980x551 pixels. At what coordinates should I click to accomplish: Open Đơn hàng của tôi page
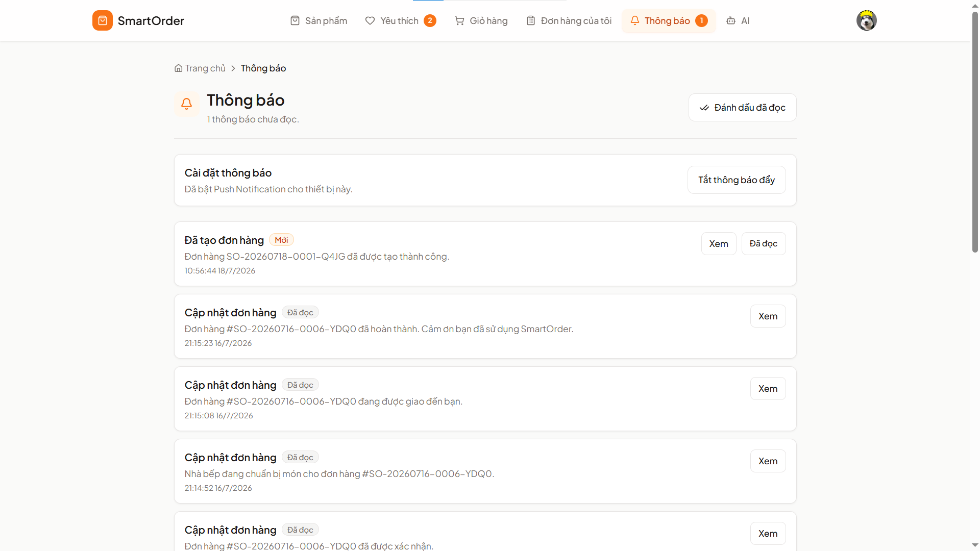[x=569, y=20]
